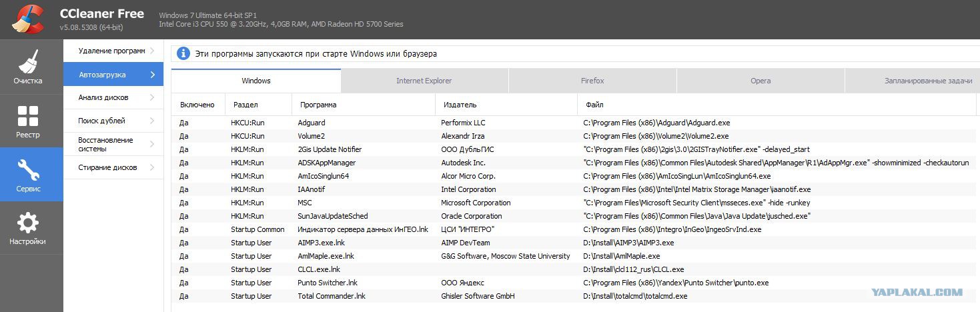Image resolution: width=980 pixels, height=312 pixels.
Task: Select the Adguard startup entry
Action: [574, 123]
